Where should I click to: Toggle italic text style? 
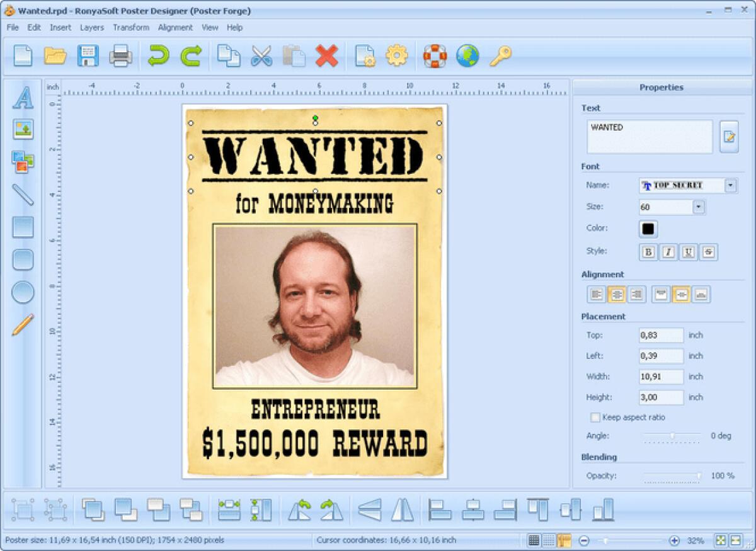(x=668, y=253)
